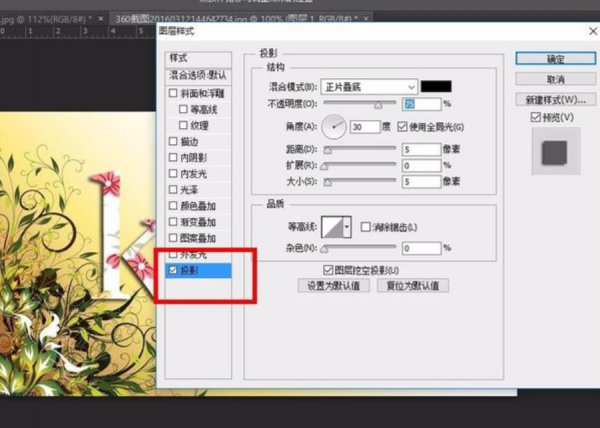The image size is (600, 428).
Task: Cancel the dialog with 取消
Action: (x=556, y=79)
